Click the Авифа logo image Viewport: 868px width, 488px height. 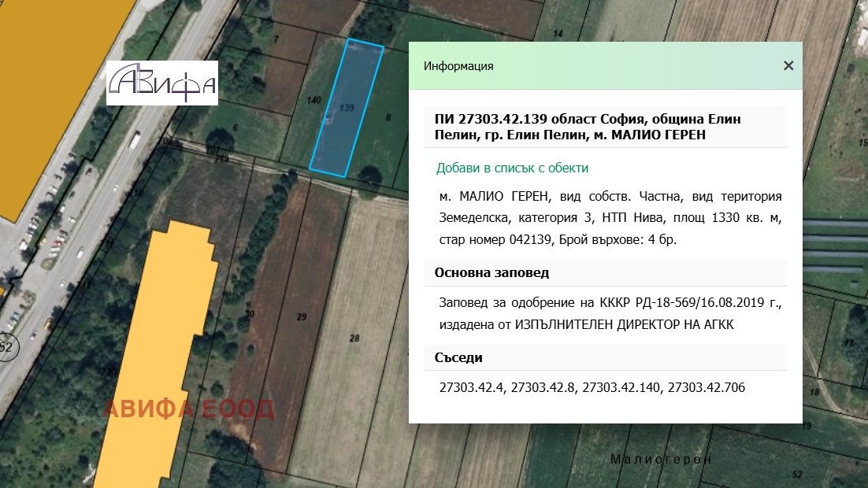click(162, 83)
